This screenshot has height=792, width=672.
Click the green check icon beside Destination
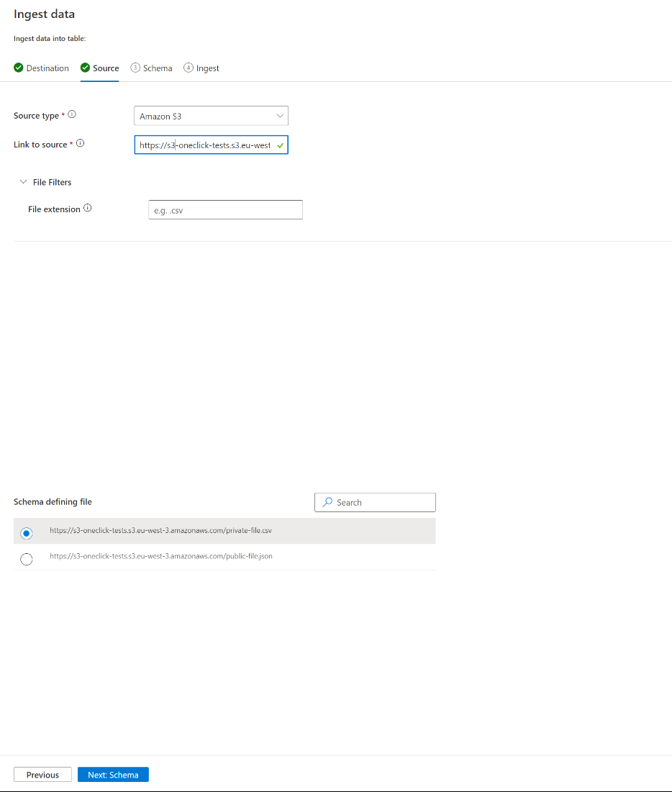(x=19, y=68)
